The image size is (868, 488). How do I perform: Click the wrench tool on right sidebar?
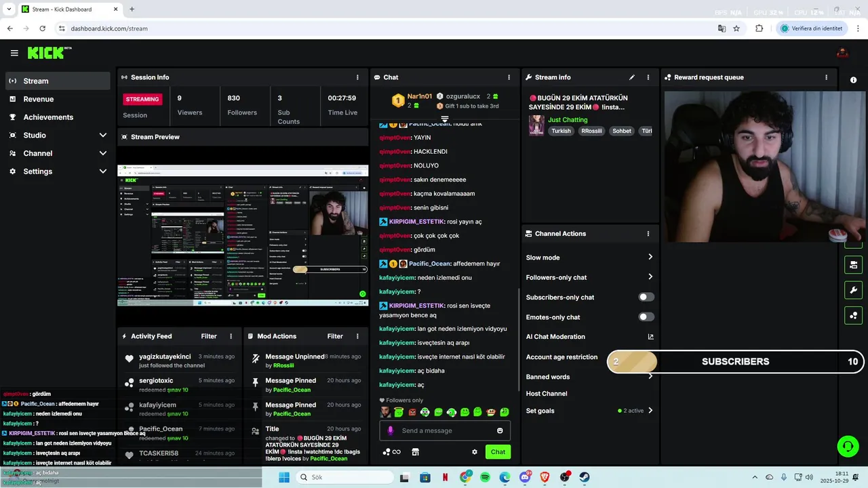tap(853, 290)
